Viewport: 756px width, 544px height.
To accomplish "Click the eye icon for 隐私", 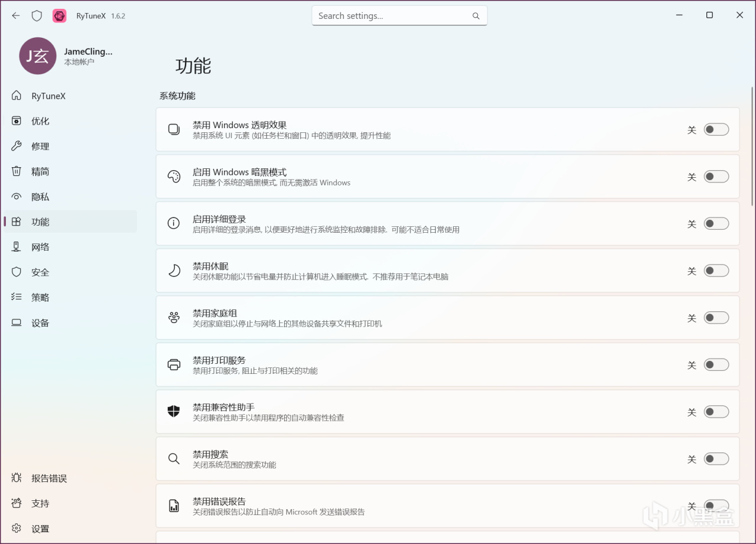I will click(x=17, y=197).
